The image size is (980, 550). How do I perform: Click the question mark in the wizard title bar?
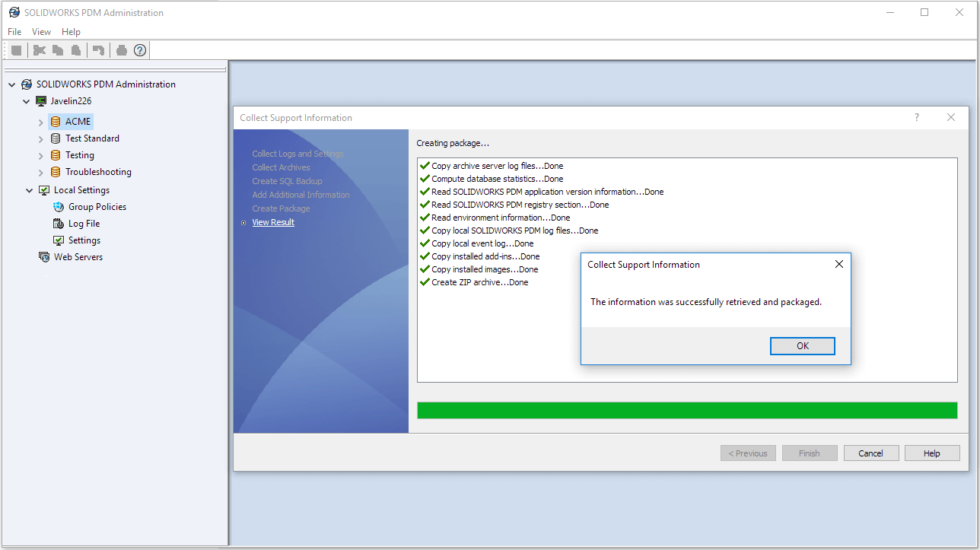(x=916, y=118)
